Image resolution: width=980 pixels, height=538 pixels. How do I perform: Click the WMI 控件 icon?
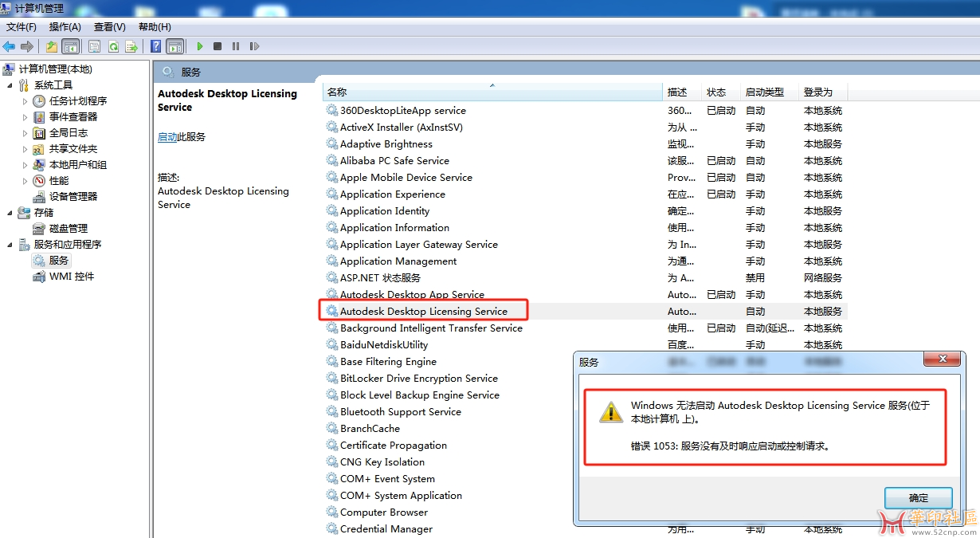[39, 277]
